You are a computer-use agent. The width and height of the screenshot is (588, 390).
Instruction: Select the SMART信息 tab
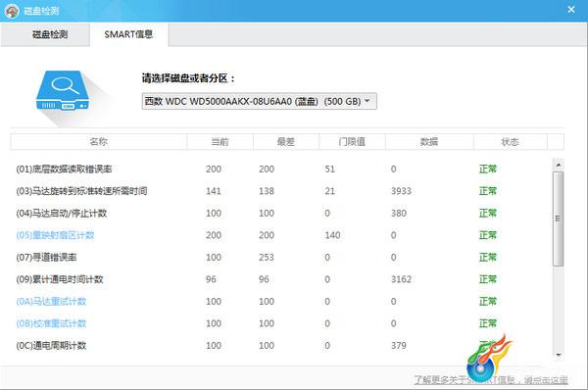pos(128,34)
